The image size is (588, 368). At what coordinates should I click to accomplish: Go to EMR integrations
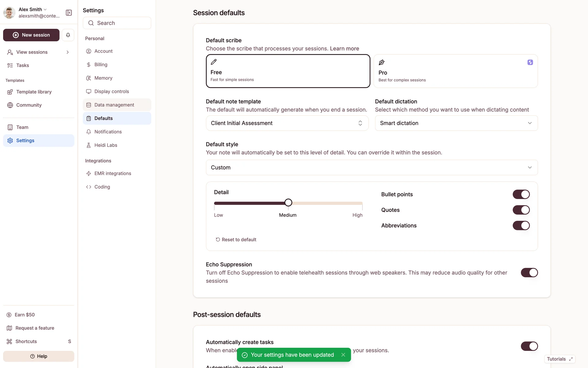112,173
